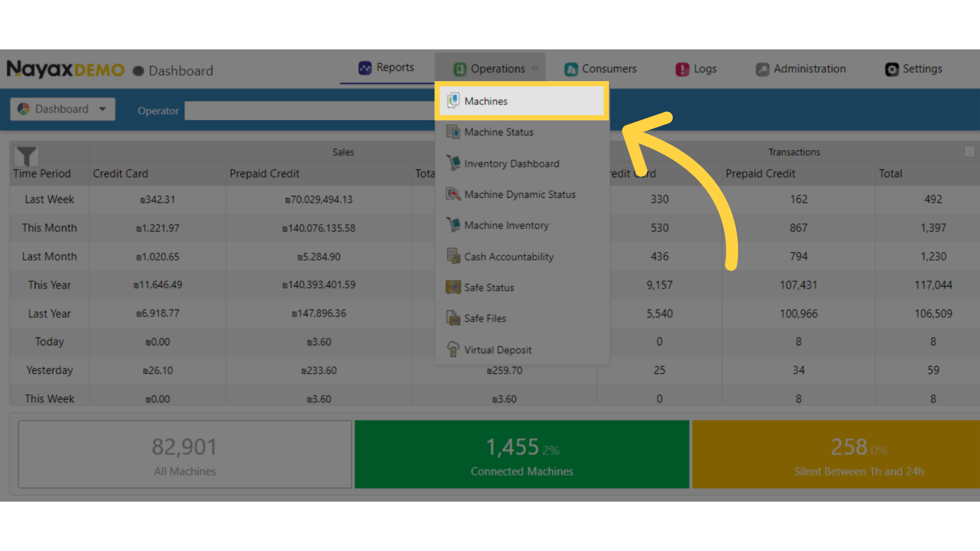
Task: Open the Operations tab
Action: coord(490,68)
